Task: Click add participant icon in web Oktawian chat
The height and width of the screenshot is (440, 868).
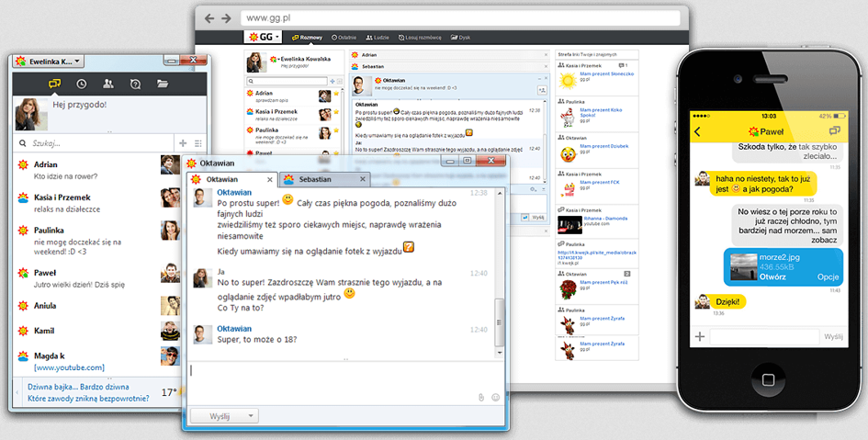Action: 541,90
